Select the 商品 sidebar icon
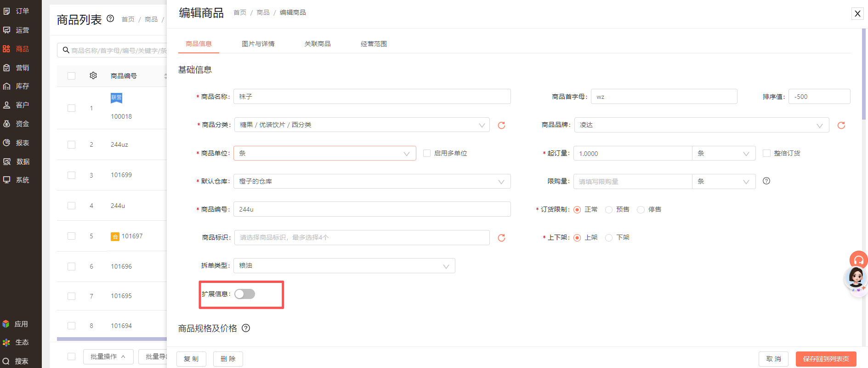This screenshot has width=868, height=368. point(7,49)
